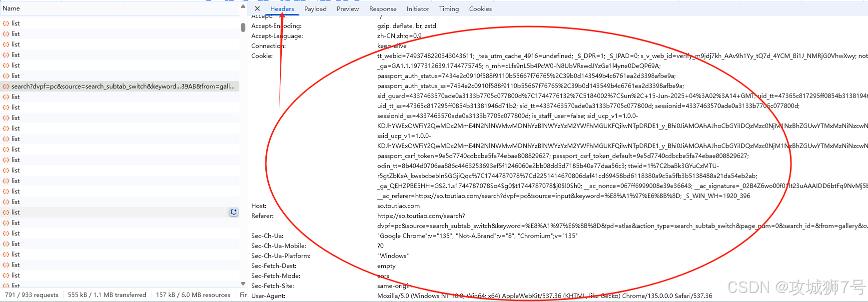This screenshot has height=302, width=868.
Task: Click the JSON icon of the search request row
Action: (x=6, y=86)
